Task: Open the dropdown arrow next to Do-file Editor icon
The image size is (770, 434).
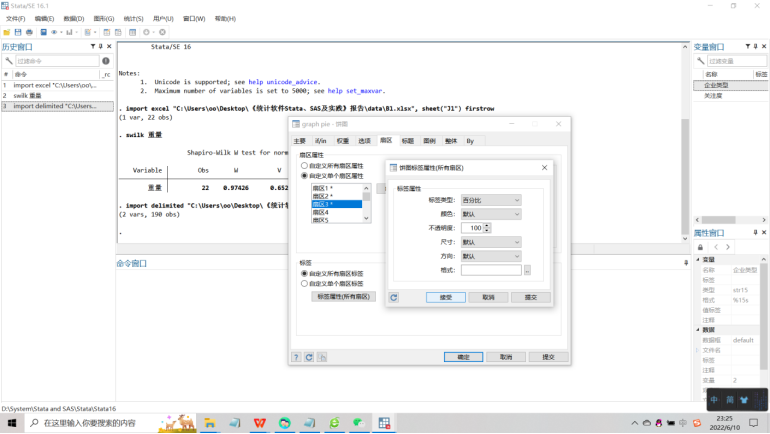Action: pyautogui.click(x=95, y=32)
